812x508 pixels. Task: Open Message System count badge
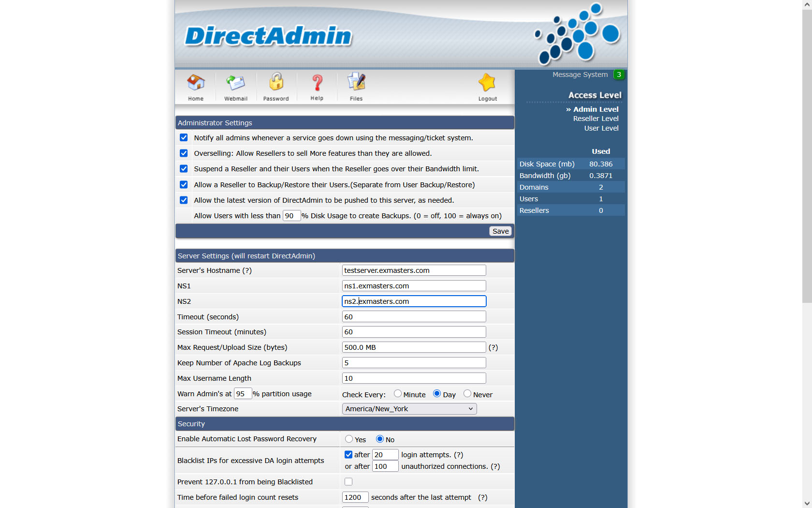[x=619, y=75]
